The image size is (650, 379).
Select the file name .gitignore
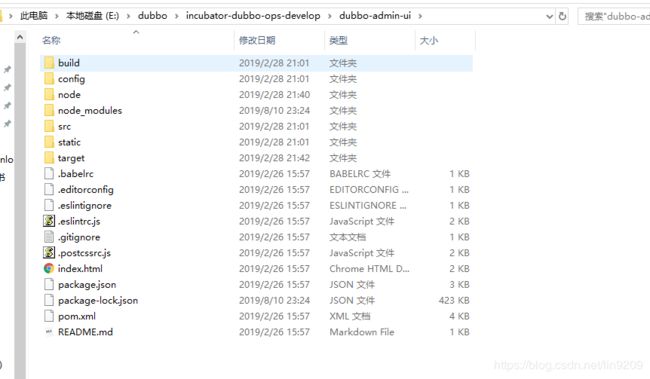[79, 237]
